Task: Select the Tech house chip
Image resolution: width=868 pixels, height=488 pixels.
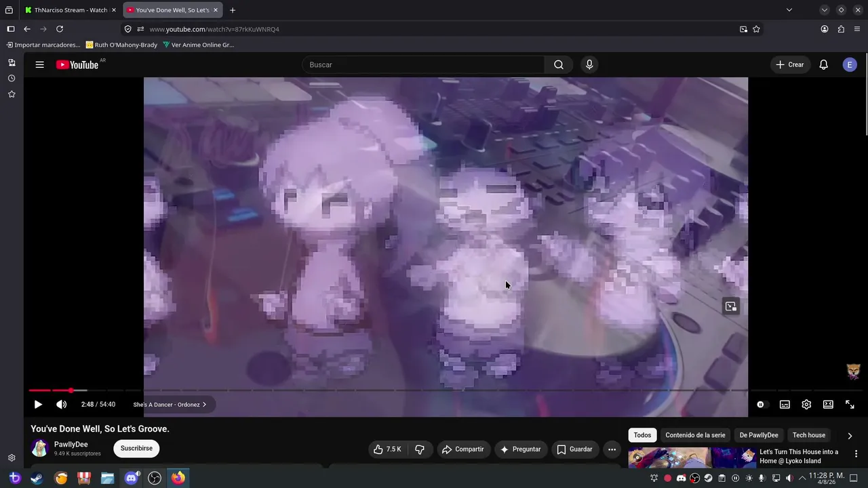Action: 809,435
